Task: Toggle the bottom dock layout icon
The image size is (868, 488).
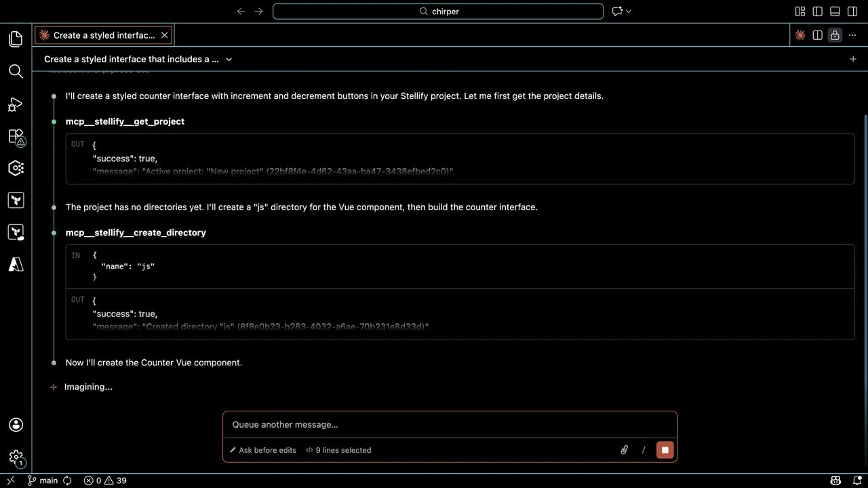Action: coord(835,12)
